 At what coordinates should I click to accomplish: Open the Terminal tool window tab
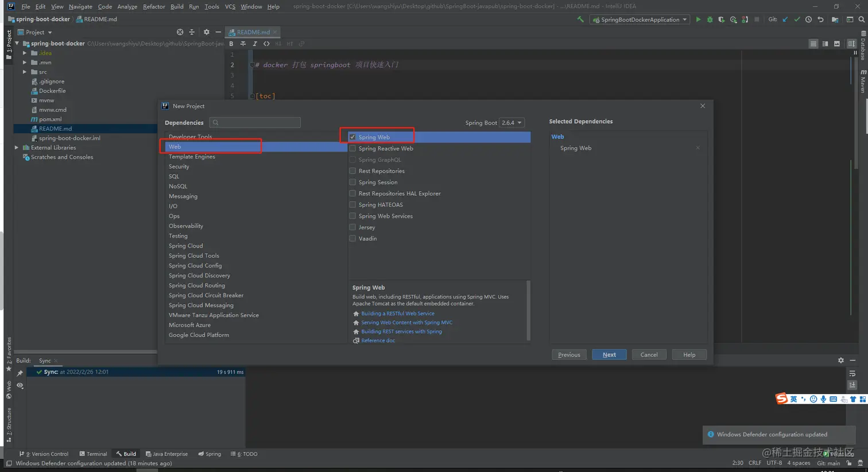coord(93,454)
